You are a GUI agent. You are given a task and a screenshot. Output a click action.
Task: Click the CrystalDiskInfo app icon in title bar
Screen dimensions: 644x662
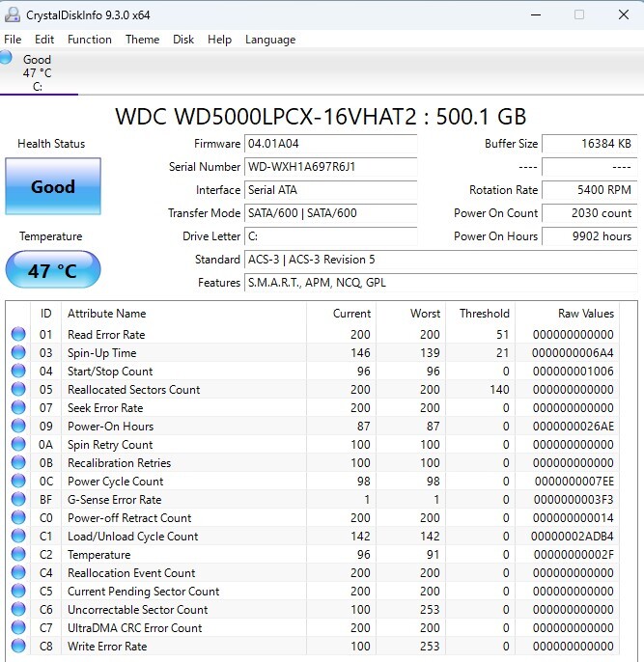(x=12, y=14)
